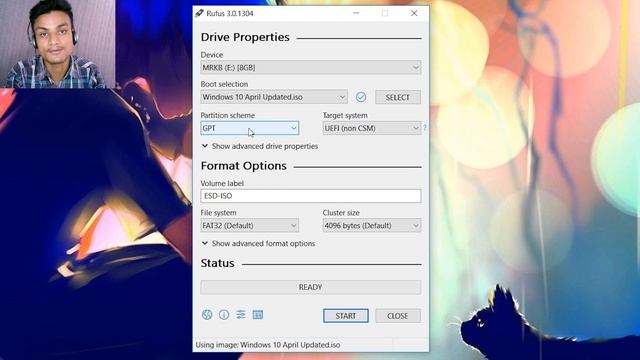
Task: Open application settings sliders icon
Action: coord(241,315)
